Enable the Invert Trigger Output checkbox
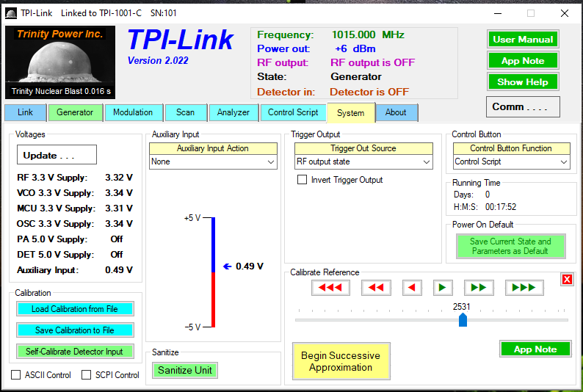This screenshot has width=583, height=392. pos(302,180)
